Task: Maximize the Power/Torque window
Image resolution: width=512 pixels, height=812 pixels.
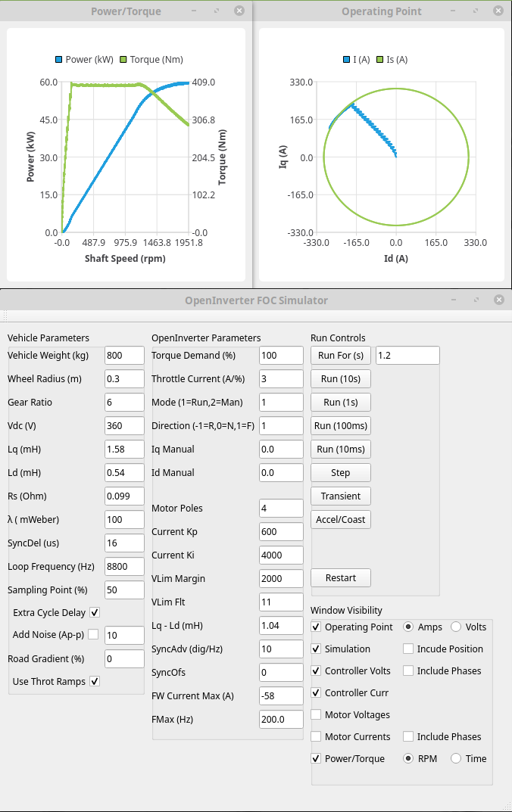Action: 217,11
